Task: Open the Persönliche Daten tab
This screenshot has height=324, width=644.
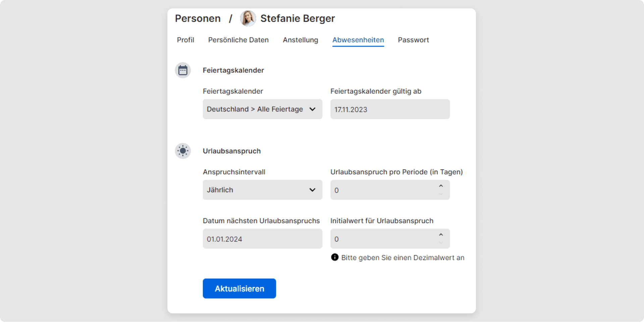Action: [238, 40]
